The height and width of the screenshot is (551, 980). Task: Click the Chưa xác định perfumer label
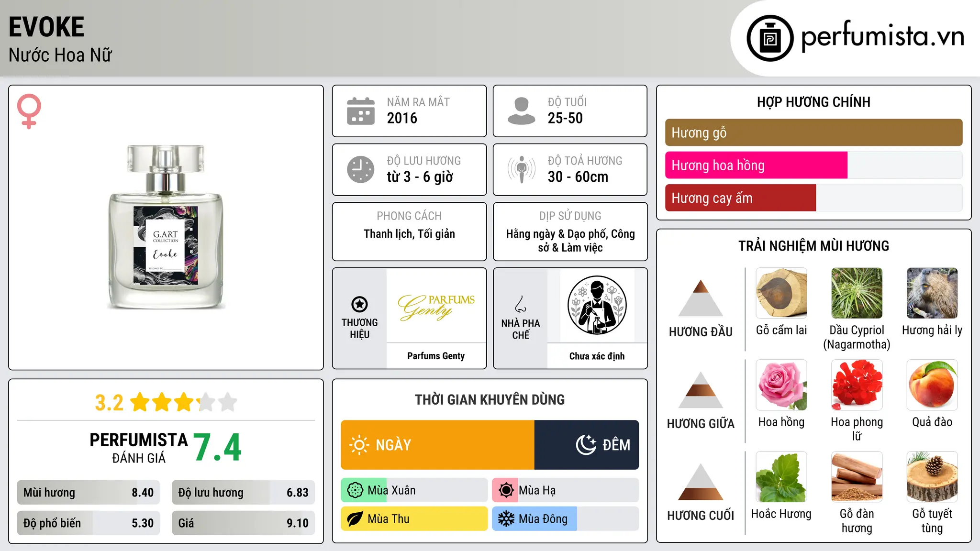pos(597,356)
